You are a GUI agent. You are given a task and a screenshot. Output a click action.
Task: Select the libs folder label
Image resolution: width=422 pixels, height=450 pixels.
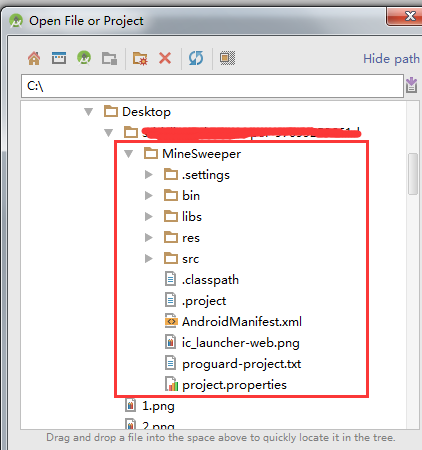pos(192,217)
